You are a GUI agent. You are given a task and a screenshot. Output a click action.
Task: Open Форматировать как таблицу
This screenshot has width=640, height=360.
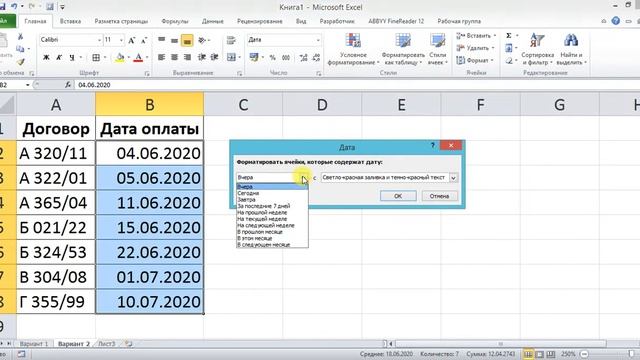click(403, 49)
